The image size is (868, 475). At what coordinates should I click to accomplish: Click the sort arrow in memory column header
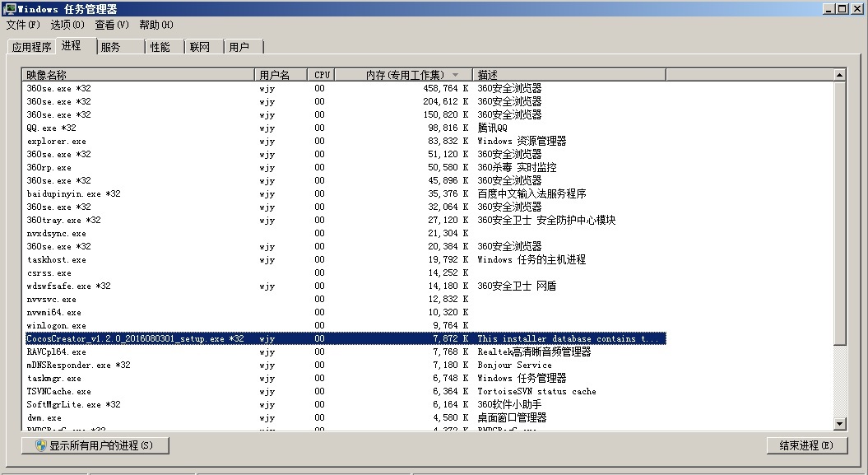pos(455,75)
